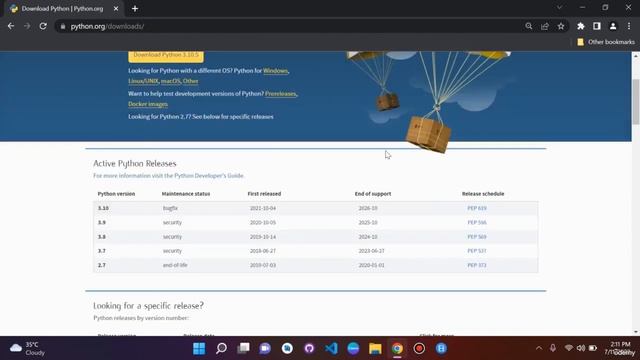The height and width of the screenshot is (360, 640).
Task: Share this page via share icon
Action: point(545,26)
